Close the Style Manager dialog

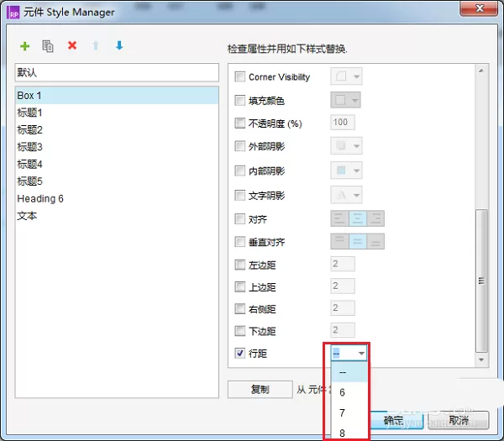[480, 8]
